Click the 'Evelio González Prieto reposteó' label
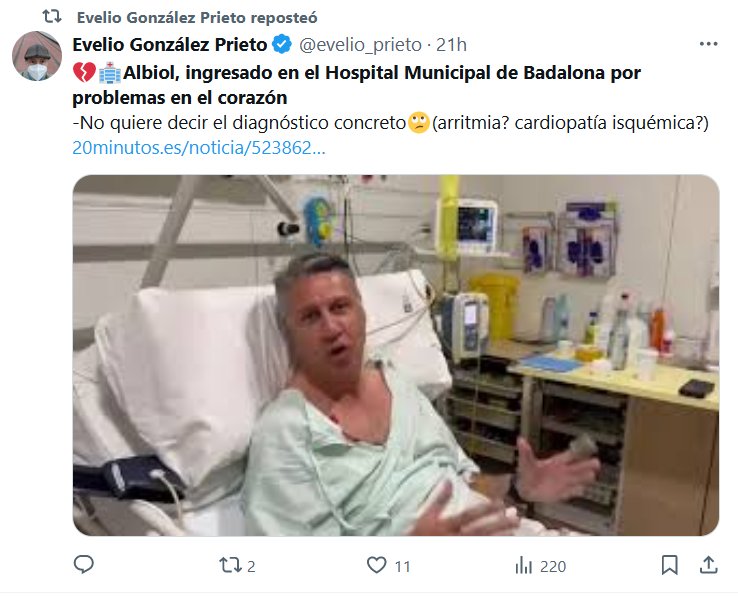This screenshot has width=738, height=598. (197, 17)
